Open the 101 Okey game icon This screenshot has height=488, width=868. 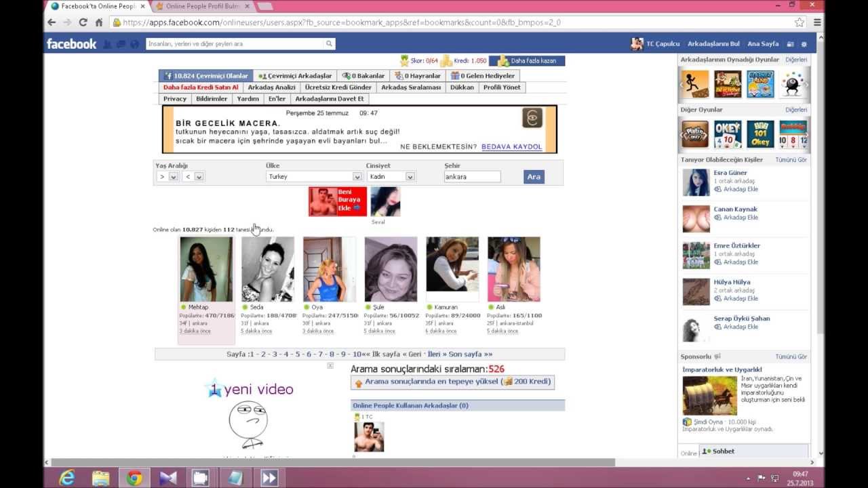tap(760, 134)
